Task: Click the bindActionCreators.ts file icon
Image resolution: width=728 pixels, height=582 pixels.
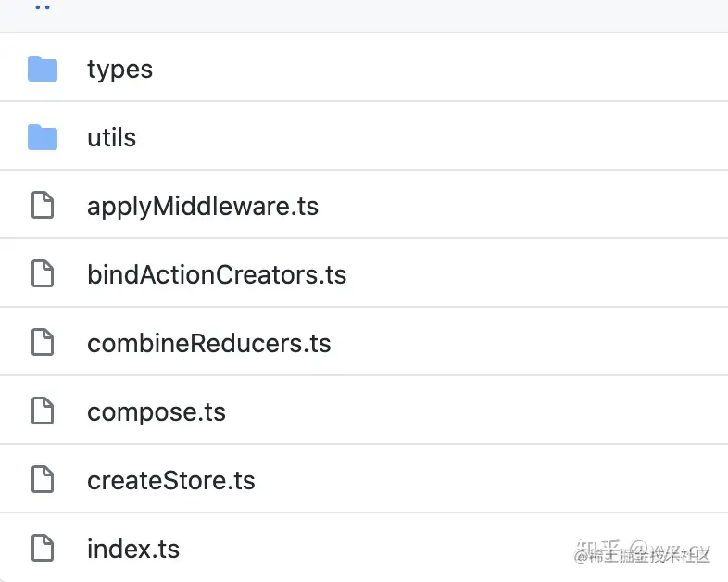Action: 43,274
